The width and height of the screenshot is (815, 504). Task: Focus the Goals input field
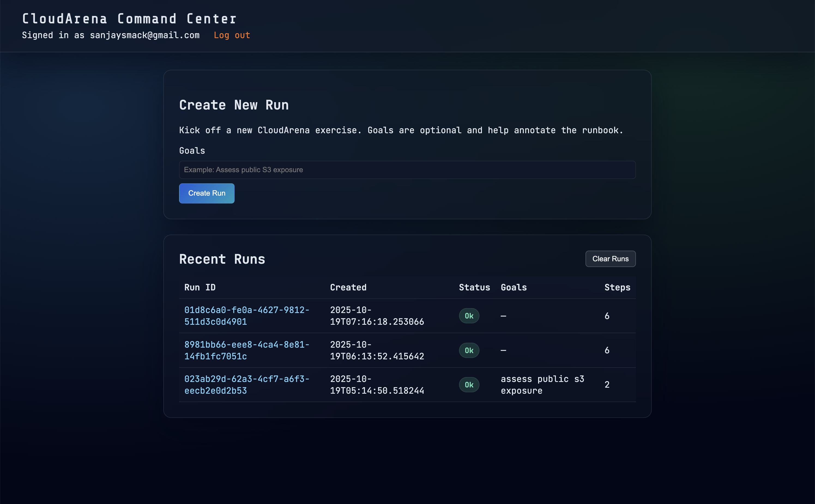(407, 170)
